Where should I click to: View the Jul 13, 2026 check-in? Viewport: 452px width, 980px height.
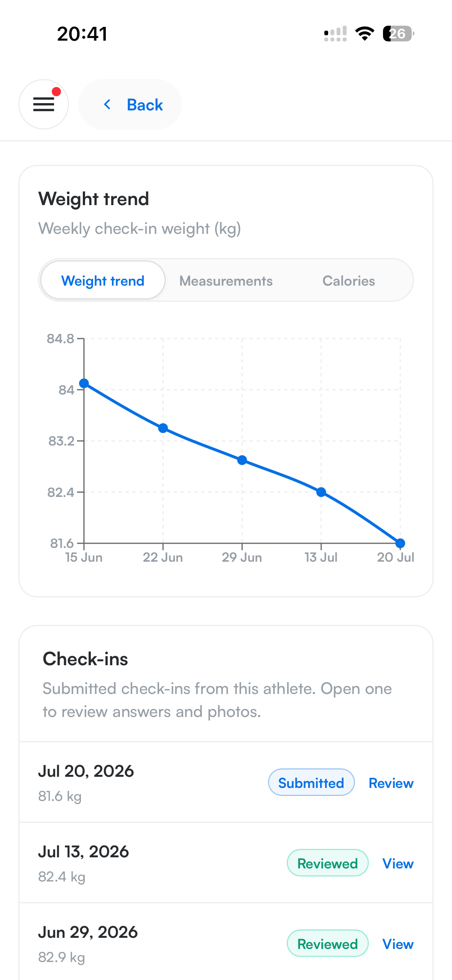tap(398, 863)
